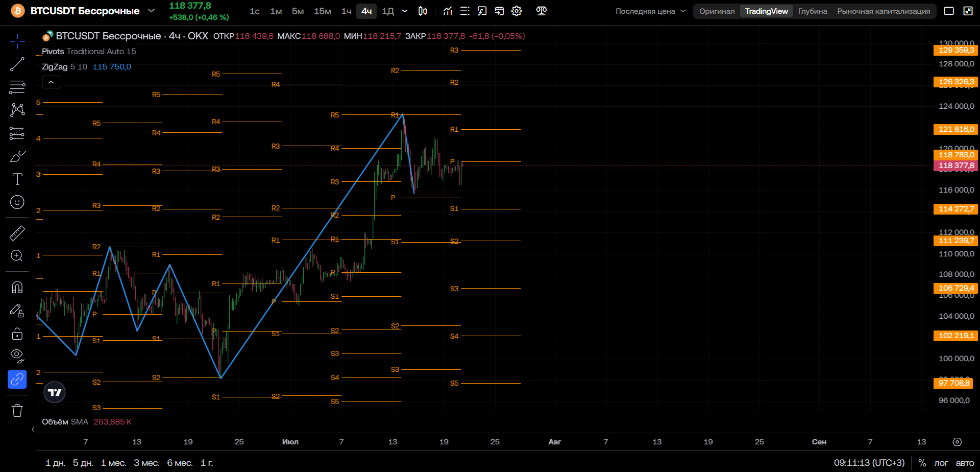The height and width of the screenshot is (472, 980).
Task: Select the ruler measure tool
Action: tap(17, 233)
